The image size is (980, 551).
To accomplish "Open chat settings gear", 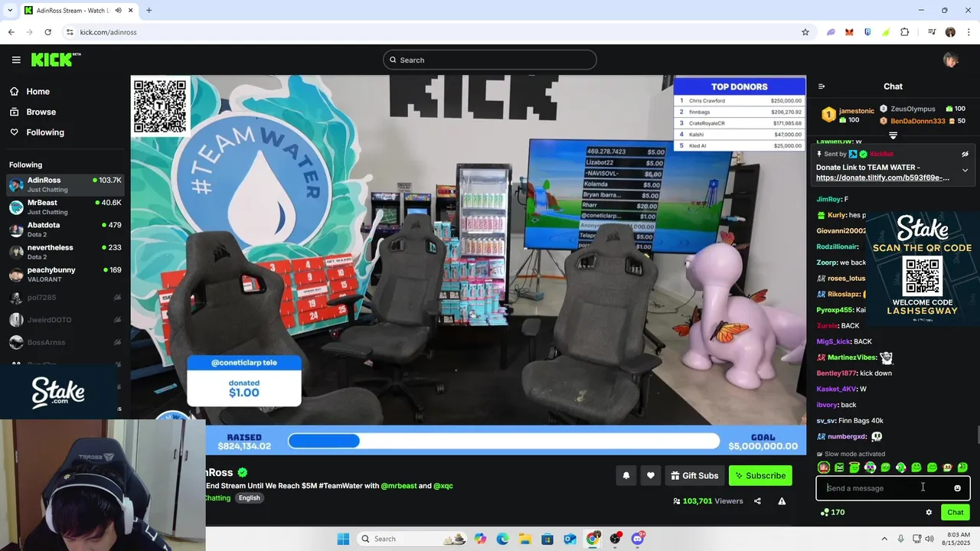I will pyautogui.click(x=929, y=513).
